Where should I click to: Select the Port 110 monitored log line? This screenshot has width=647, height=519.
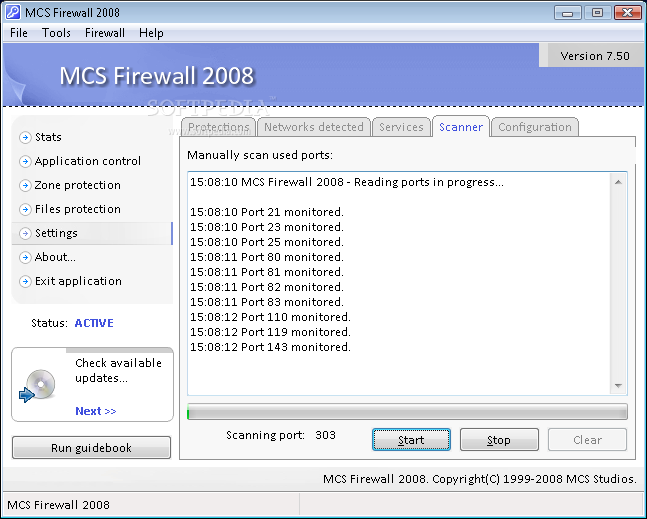tap(270, 317)
